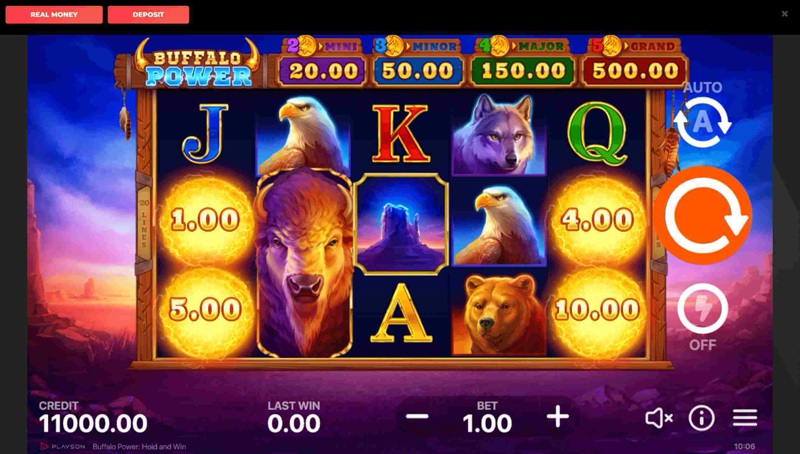The height and width of the screenshot is (454, 800).
Task: Toggle turbo mode lightning button
Action: (x=703, y=309)
